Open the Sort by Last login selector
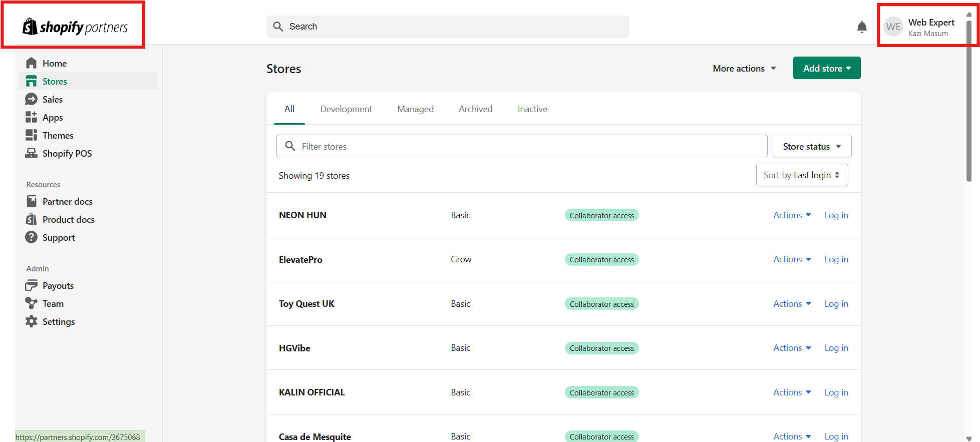 click(x=802, y=175)
